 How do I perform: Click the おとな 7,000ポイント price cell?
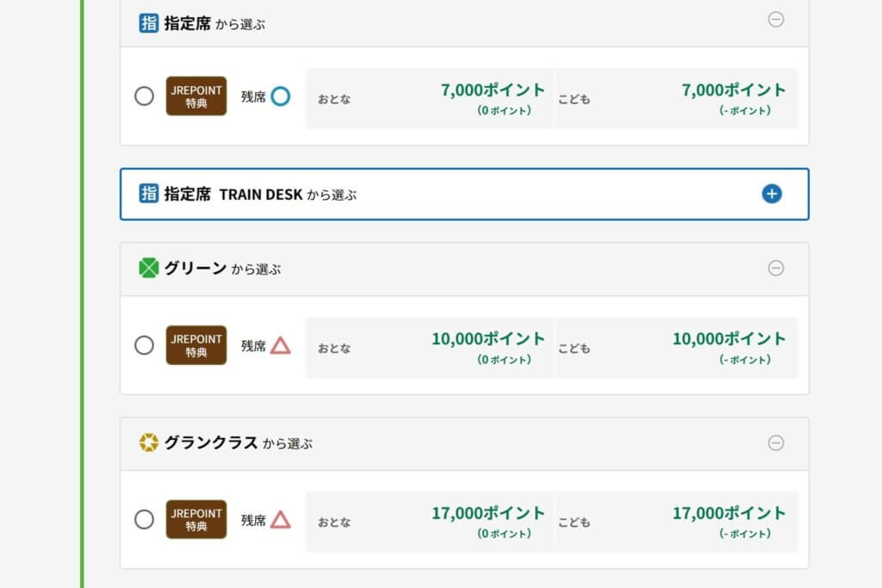coord(430,98)
